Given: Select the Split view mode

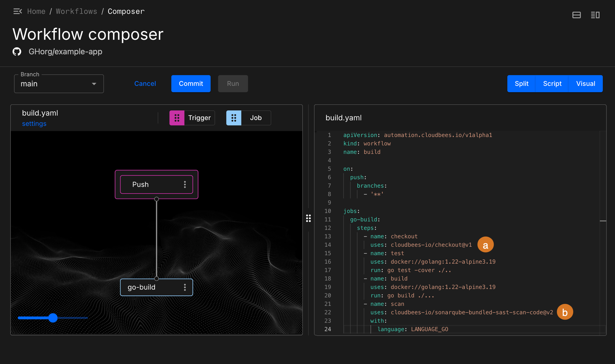Looking at the screenshot, I should [521, 84].
